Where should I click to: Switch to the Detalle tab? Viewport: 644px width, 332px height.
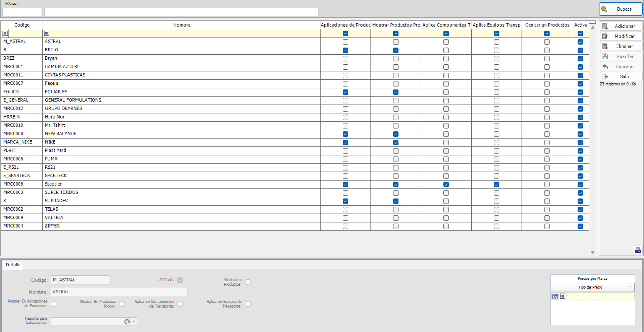(13, 265)
